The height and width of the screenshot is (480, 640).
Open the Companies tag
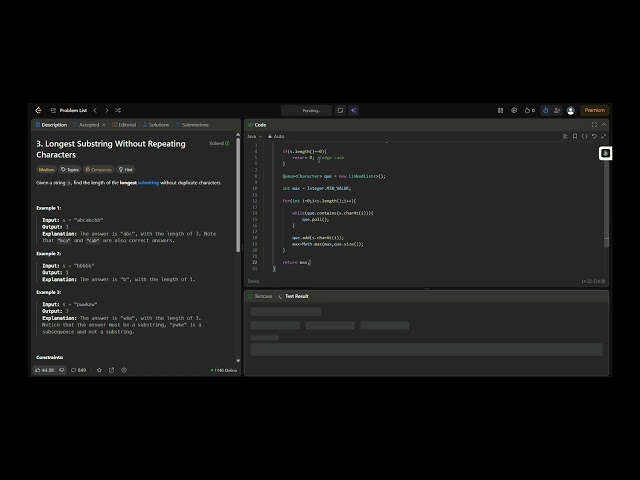click(98, 169)
